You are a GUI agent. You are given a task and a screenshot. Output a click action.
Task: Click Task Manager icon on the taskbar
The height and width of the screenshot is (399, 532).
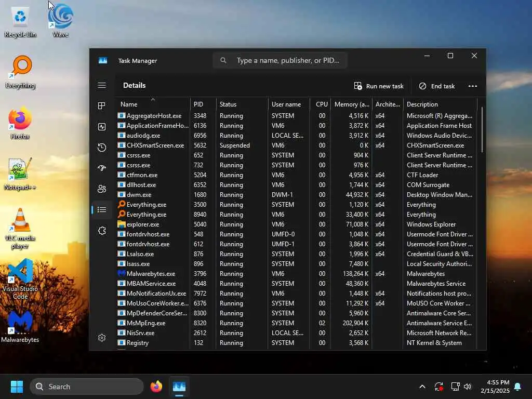tap(179, 387)
